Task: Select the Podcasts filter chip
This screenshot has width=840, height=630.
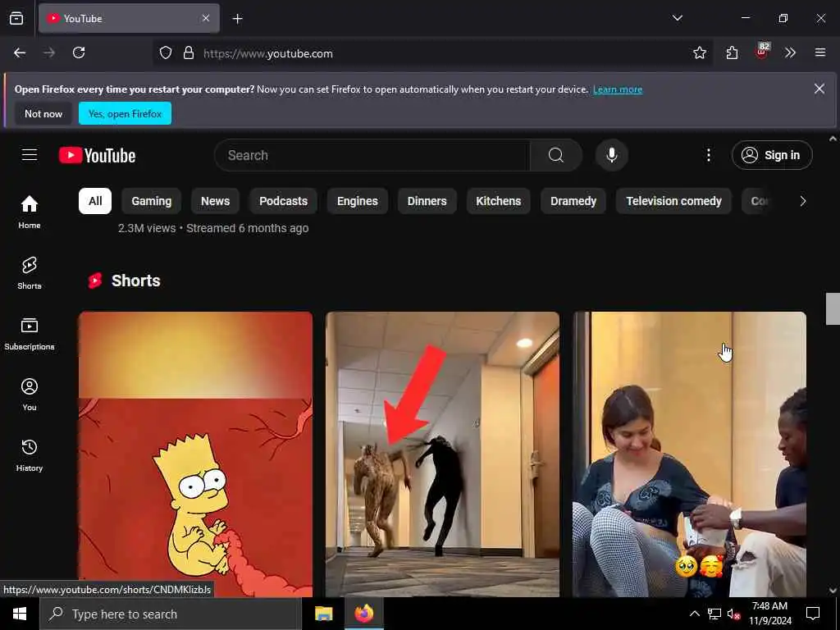Action: [x=283, y=201]
